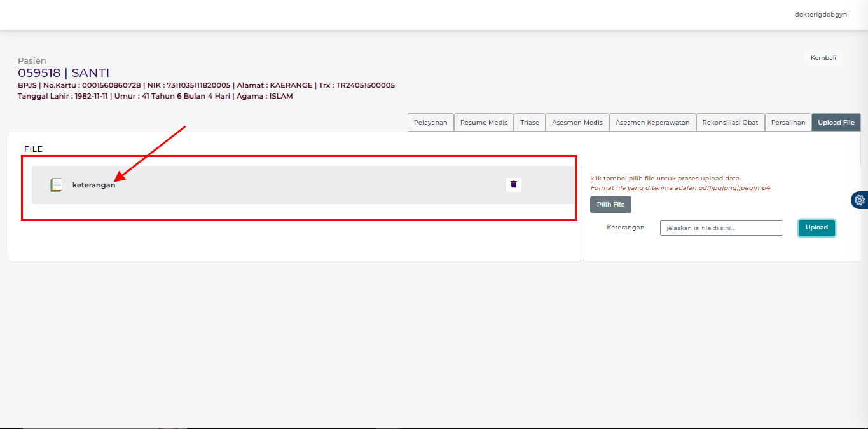Switch to Rekonsiliasi Obat tab
This screenshot has width=868, height=429.
730,123
